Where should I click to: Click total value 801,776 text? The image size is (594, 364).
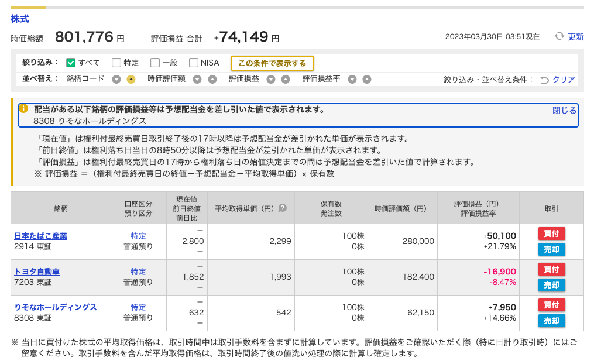[x=84, y=37]
